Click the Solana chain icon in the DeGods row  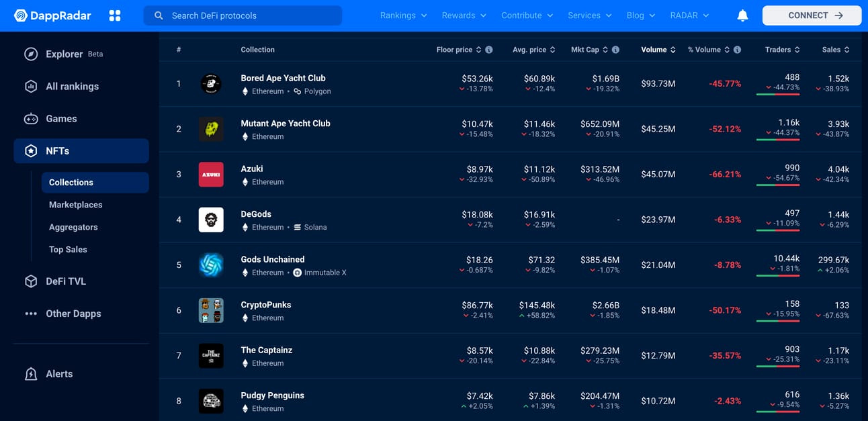tap(298, 228)
